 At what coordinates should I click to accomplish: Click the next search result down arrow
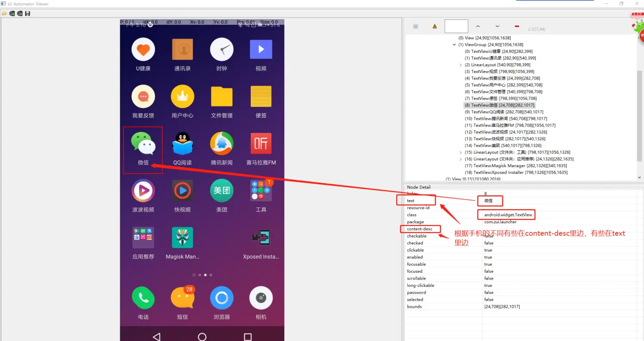coord(497,26)
